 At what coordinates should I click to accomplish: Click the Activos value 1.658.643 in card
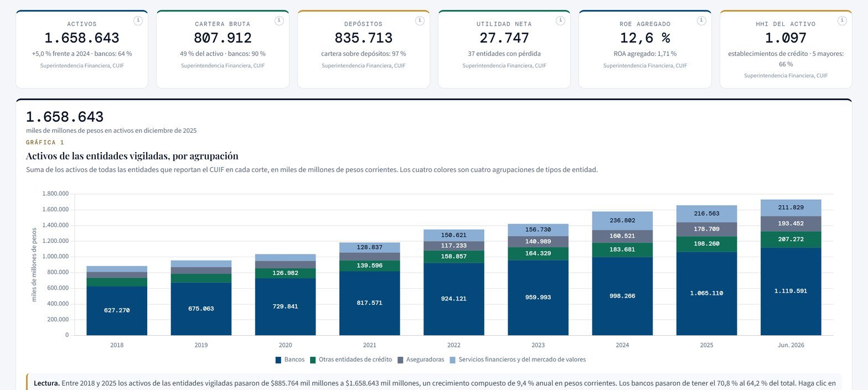82,38
